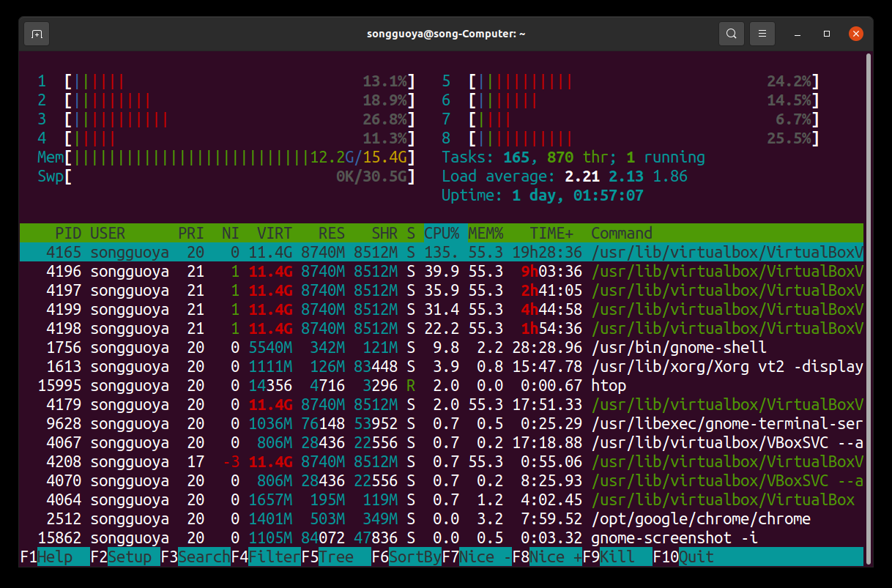Screen dimensions: 892x588
Task: Open the terminal hamburger menu
Action: [x=762, y=34]
